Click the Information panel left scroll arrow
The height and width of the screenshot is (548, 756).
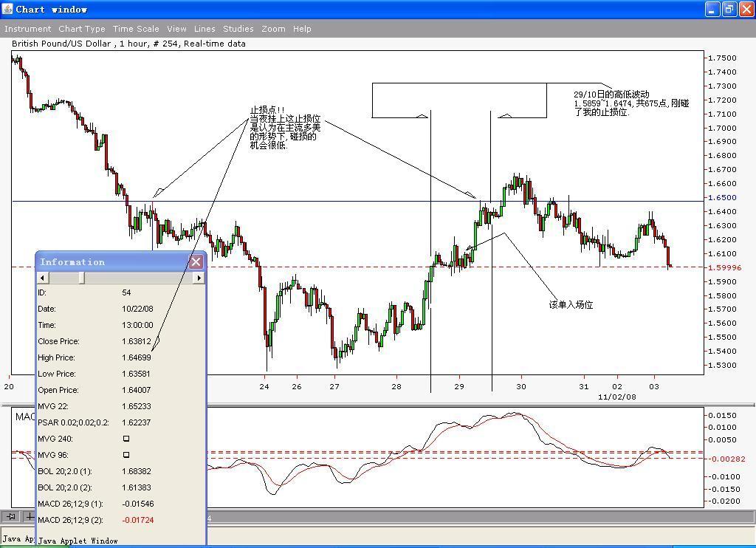[43, 278]
